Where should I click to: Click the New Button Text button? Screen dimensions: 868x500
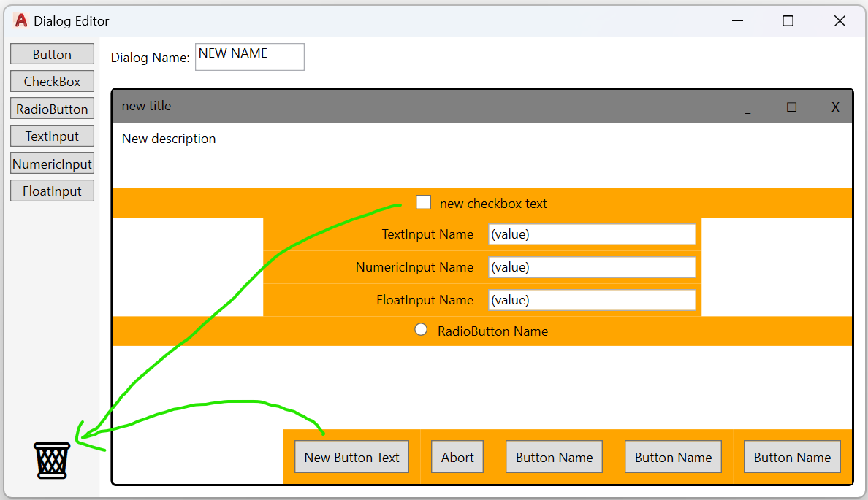coord(351,457)
